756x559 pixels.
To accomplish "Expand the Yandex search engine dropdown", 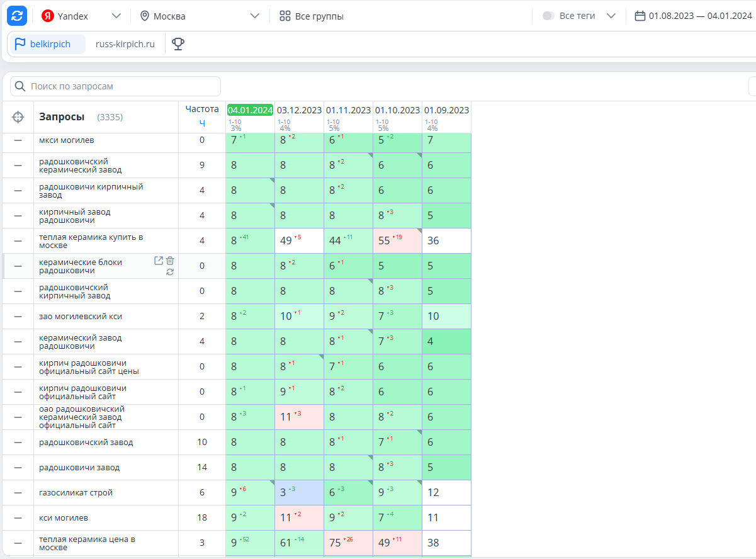I will 116,16.
